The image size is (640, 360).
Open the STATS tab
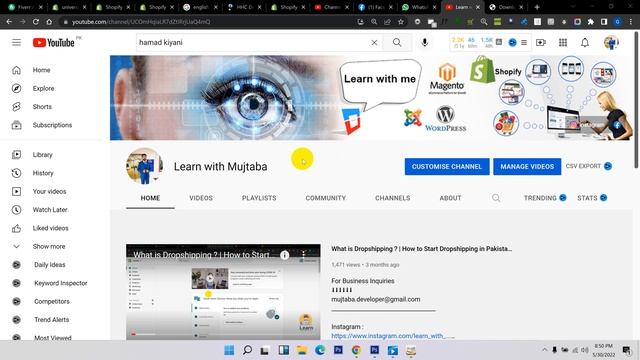[x=592, y=198]
